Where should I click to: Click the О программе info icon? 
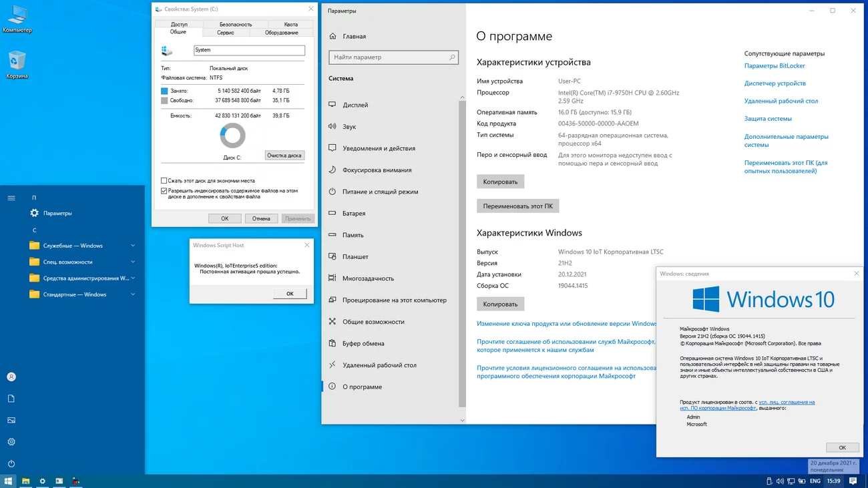333,387
